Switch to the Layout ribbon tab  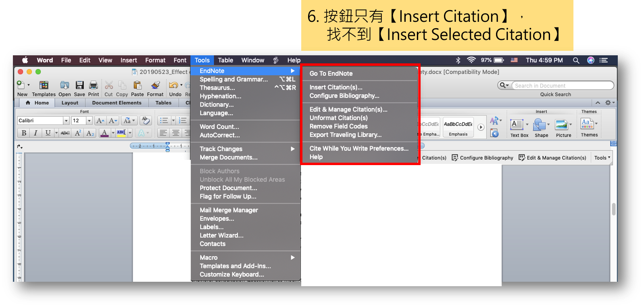[x=70, y=103]
